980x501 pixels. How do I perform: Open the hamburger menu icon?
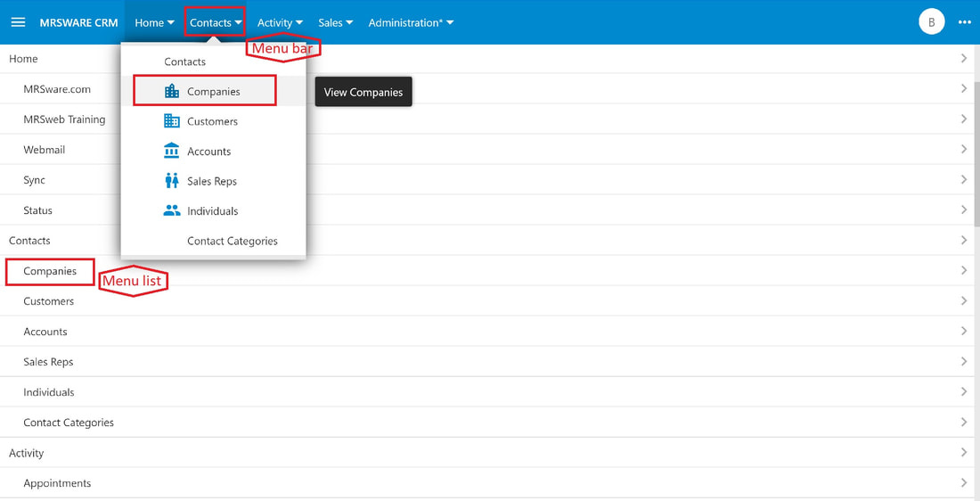pos(18,22)
